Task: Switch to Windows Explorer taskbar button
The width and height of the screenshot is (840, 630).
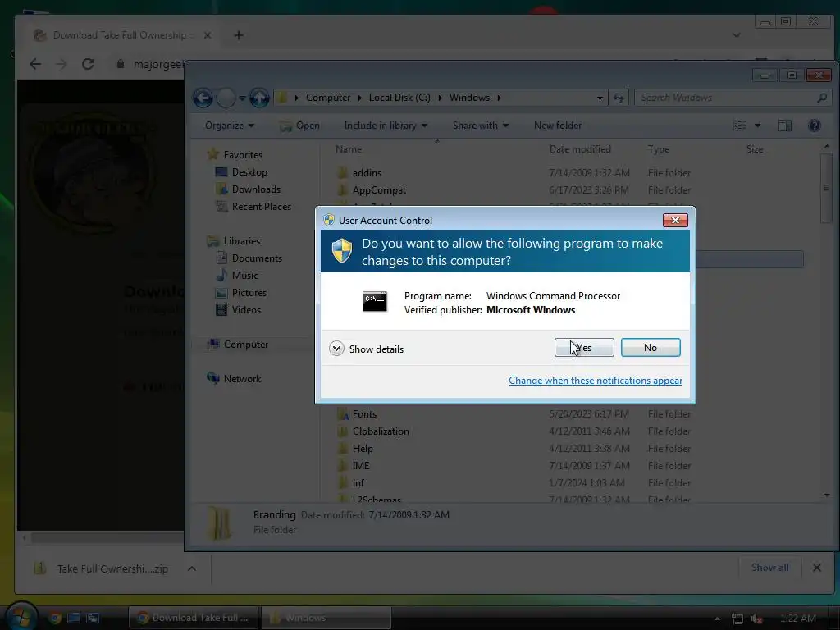Action: [x=326, y=618]
